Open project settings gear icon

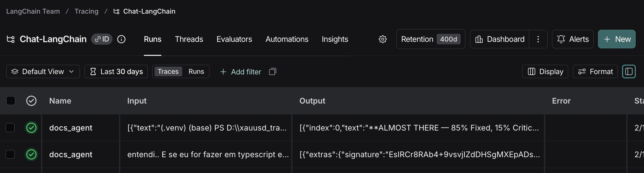pos(383,39)
